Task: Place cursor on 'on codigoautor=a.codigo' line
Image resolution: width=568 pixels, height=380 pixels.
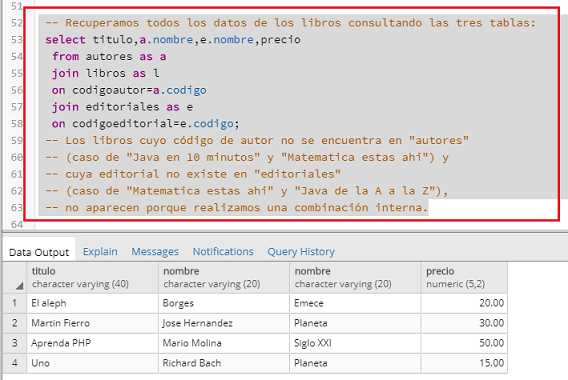Action: (x=129, y=90)
